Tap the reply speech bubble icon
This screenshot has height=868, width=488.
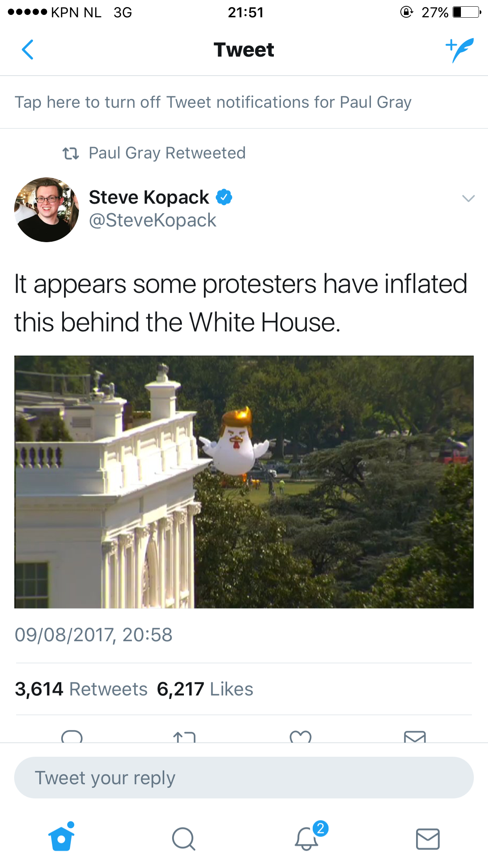[x=72, y=736]
